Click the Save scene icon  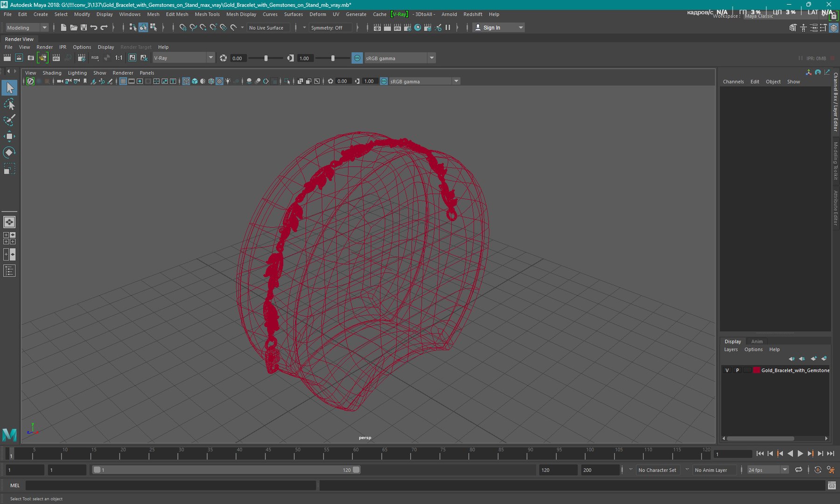point(84,28)
